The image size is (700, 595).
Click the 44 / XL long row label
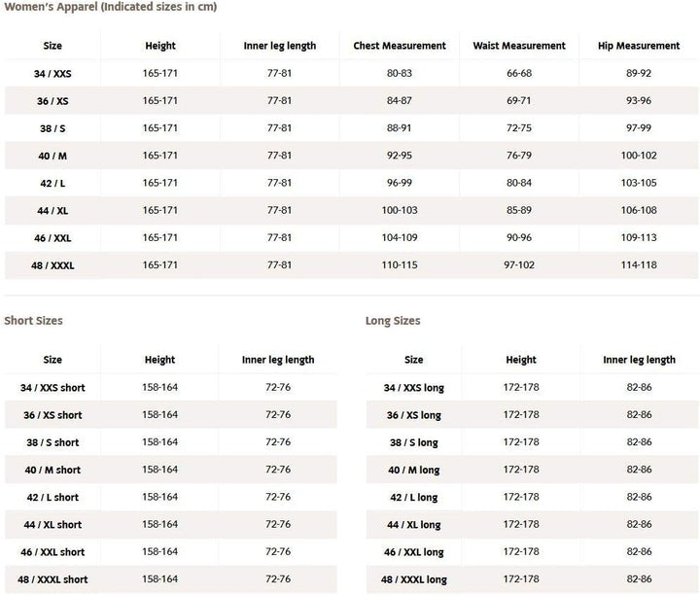(x=413, y=525)
